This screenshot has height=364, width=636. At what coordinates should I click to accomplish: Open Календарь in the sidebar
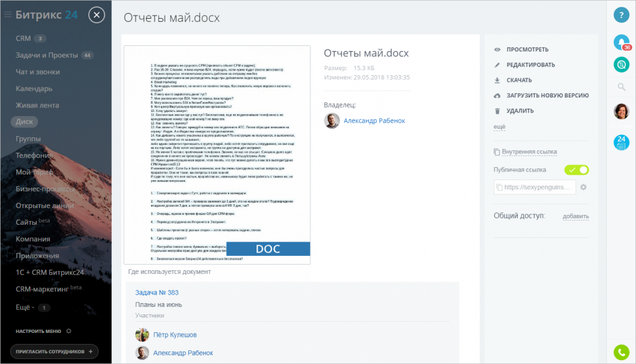click(34, 88)
